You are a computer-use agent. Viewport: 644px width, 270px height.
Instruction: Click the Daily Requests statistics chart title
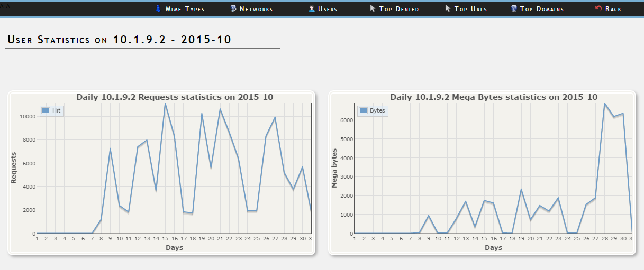tap(175, 97)
